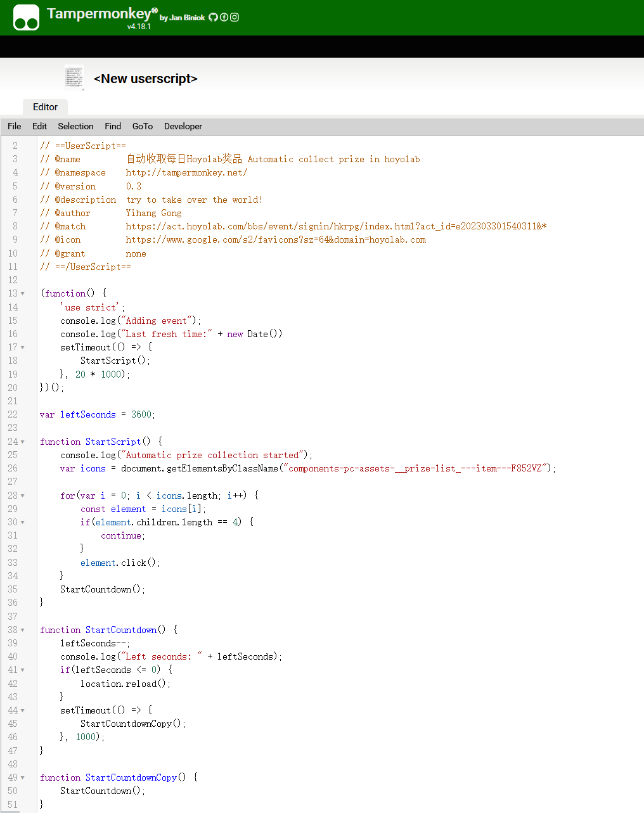The image size is (644, 813).
Task: Fold the for loop at line 28
Action: (x=21, y=496)
